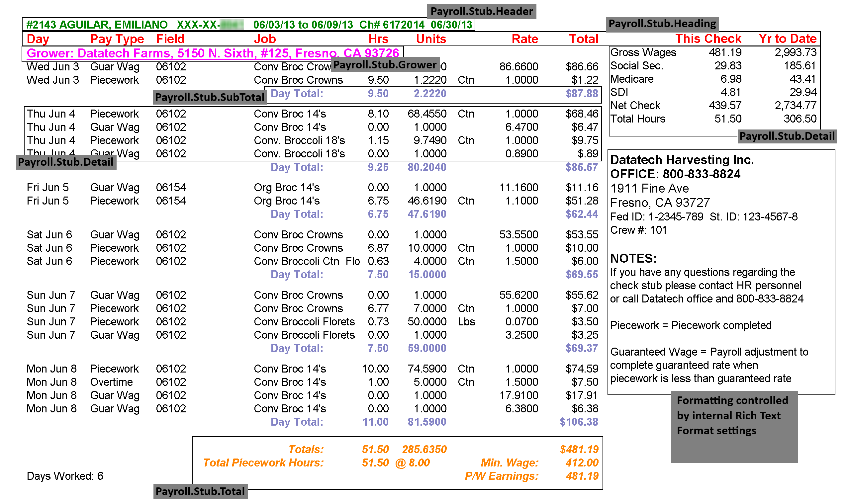Click the underlined Grower: Datatech Farms link

(212, 53)
